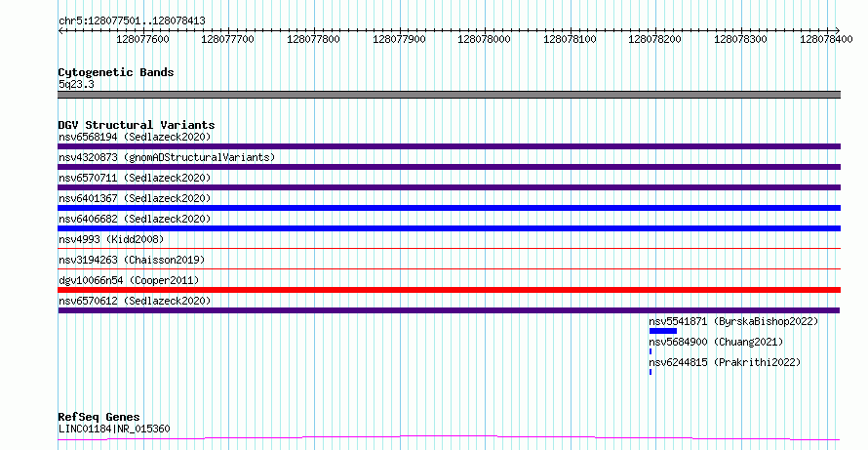Select the nsv4993 (Kidd2008) label

111,239
